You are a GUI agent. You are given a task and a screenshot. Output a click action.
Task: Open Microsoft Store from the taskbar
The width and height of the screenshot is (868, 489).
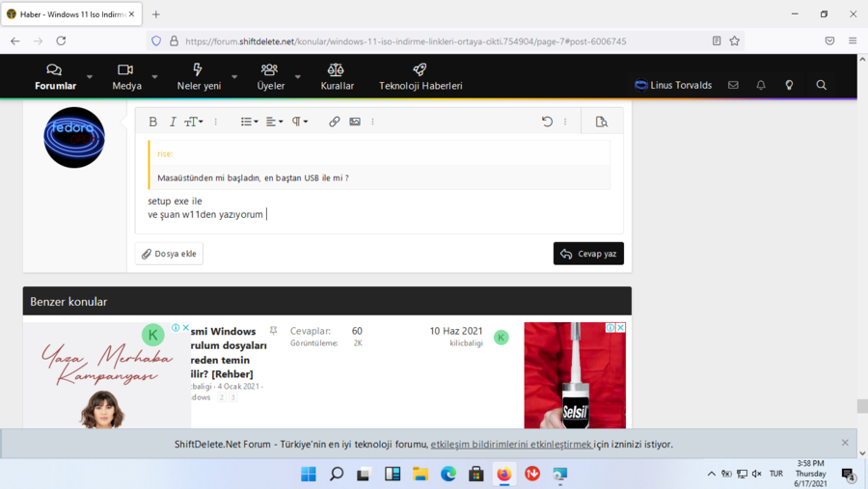[476, 474]
